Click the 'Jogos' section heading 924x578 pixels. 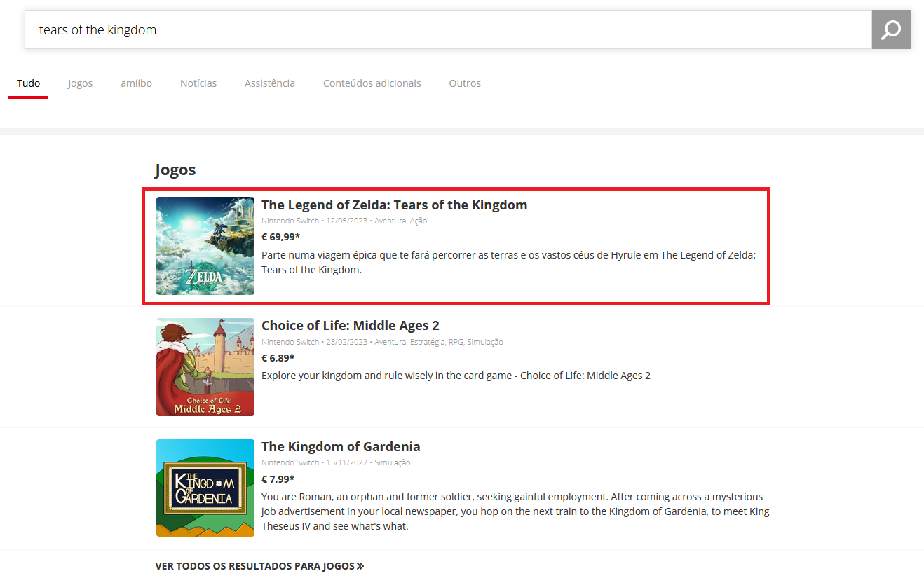(x=175, y=170)
